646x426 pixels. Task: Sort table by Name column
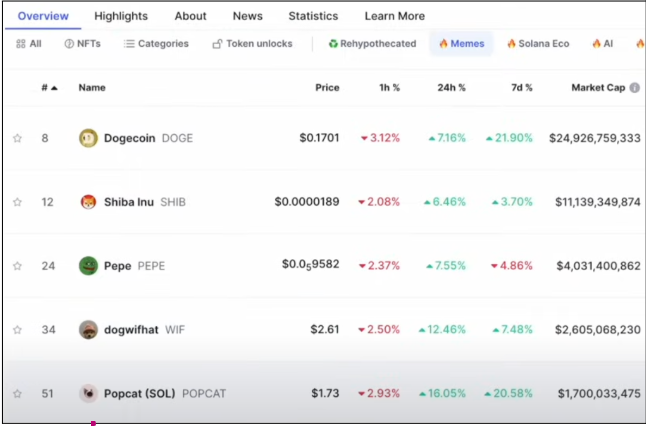coord(92,88)
